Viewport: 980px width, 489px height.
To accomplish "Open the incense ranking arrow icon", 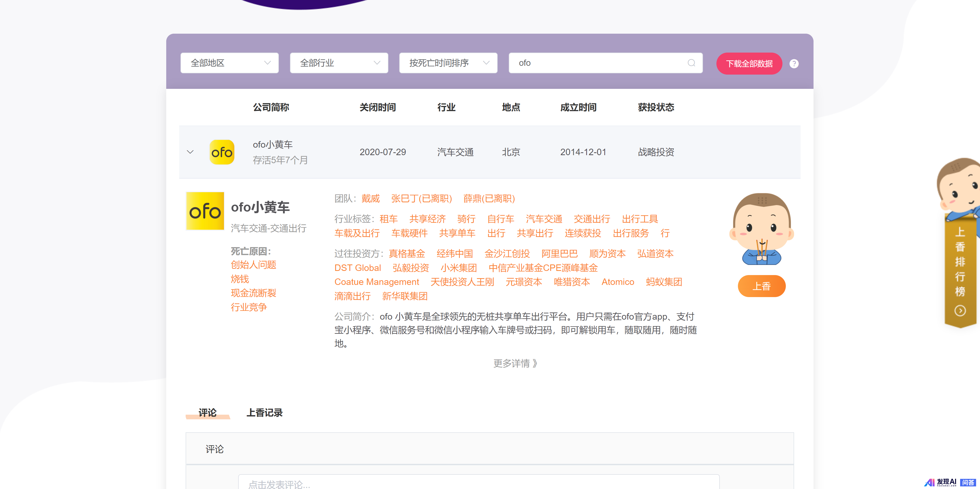I will (960, 311).
